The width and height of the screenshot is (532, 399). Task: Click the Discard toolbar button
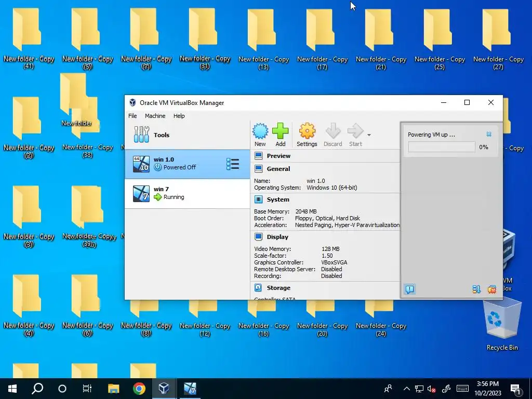click(x=333, y=135)
